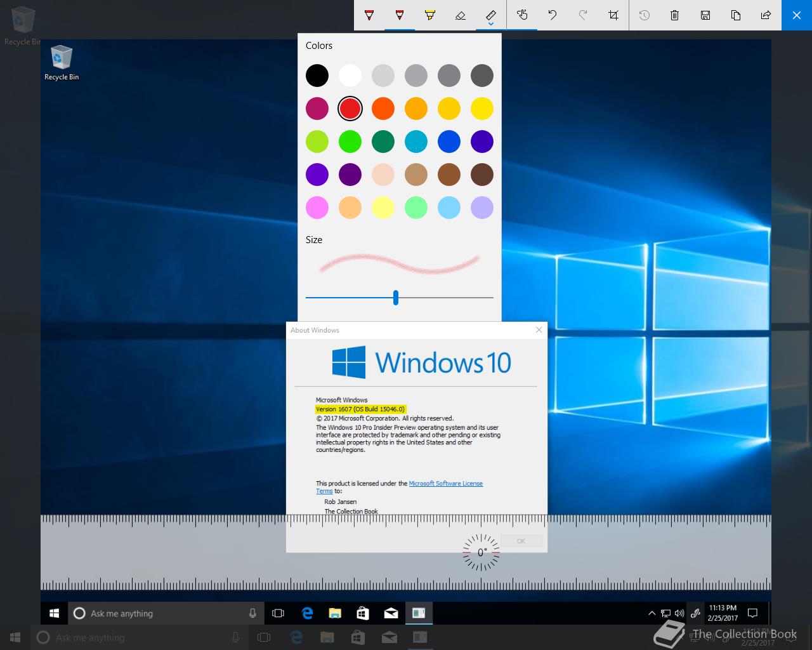Image resolution: width=812 pixels, height=650 pixels.
Task: Pick the royal blue swatch
Action: (x=449, y=142)
